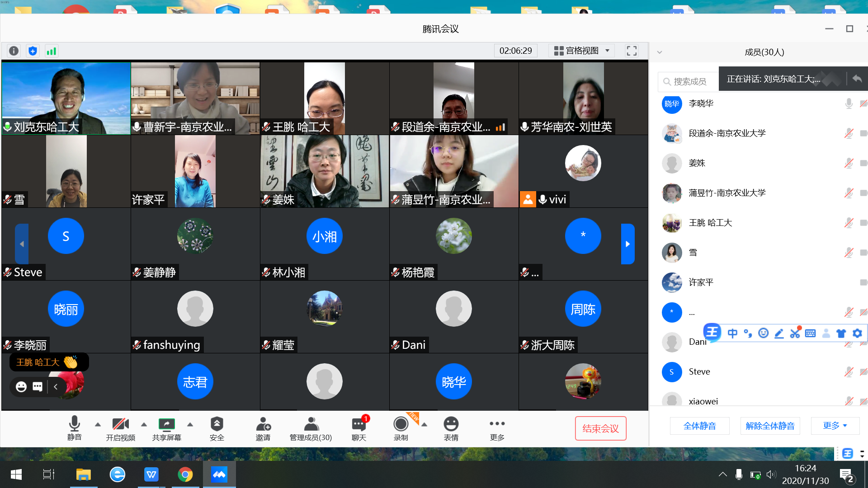Click the meeting info icon
The image size is (868, 488).
[14, 51]
